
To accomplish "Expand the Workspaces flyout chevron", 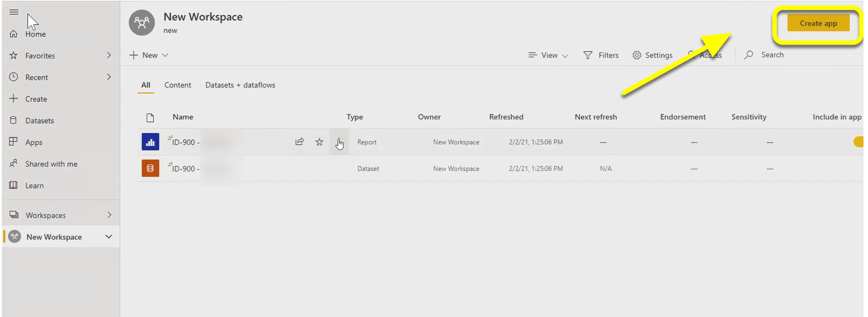I will (109, 215).
